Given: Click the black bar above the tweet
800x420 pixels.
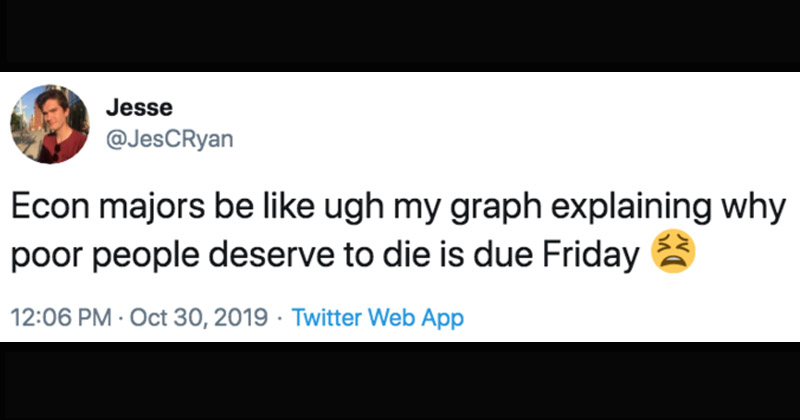Looking at the screenshot, I should point(400,35).
